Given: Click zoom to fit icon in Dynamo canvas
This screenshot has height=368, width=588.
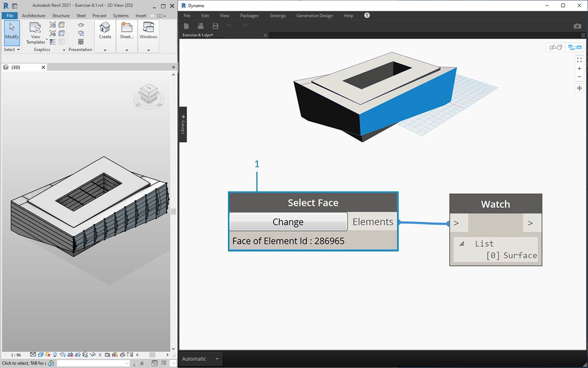Looking at the screenshot, I should pos(579,60).
